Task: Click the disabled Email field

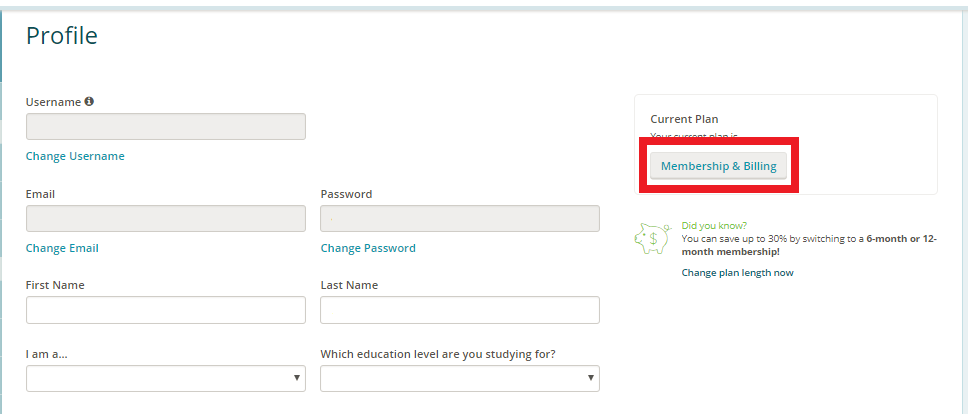Action: [166, 219]
